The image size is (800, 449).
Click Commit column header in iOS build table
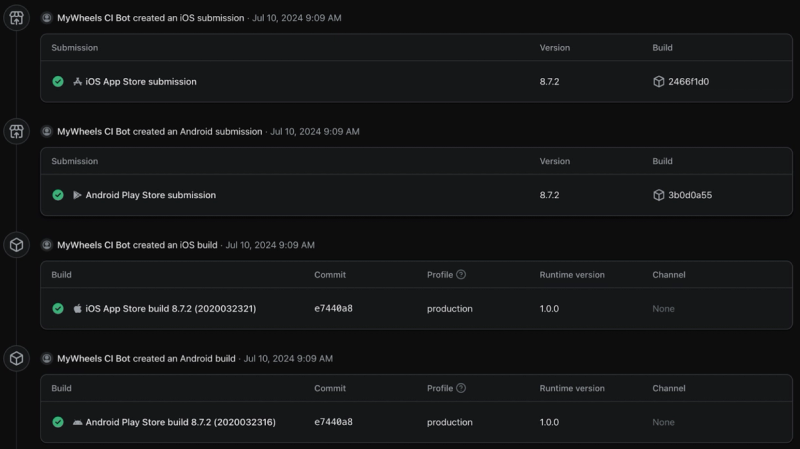coord(330,275)
